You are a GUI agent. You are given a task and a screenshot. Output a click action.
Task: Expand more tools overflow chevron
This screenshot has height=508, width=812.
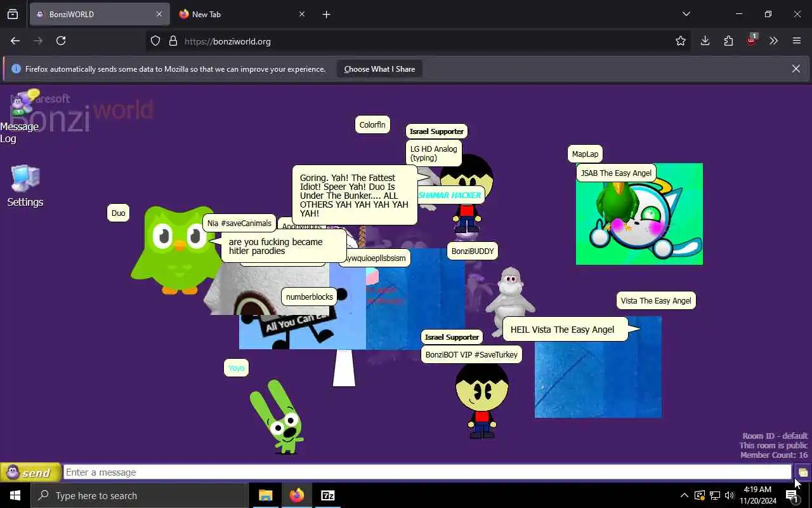[x=773, y=41]
